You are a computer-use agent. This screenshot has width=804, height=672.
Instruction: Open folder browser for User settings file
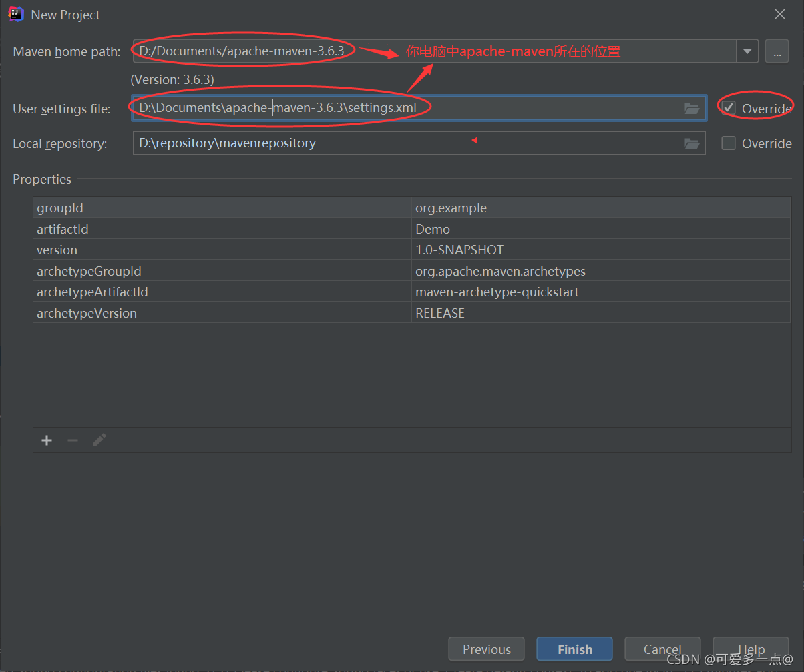click(x=692, y=108)
